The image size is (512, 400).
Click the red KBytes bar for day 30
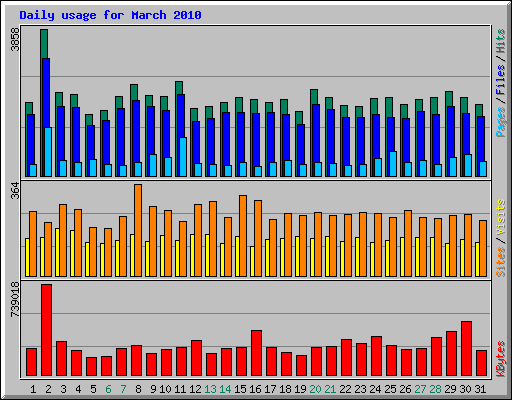pyautogui.click(x=466, y=348)
